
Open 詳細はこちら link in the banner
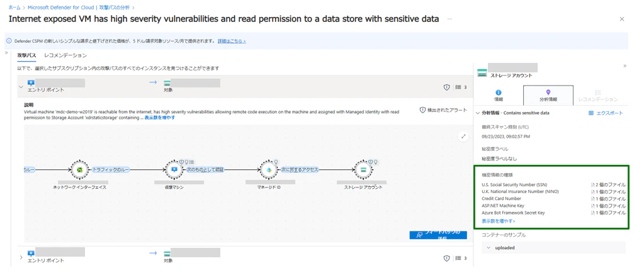point(232,42)
